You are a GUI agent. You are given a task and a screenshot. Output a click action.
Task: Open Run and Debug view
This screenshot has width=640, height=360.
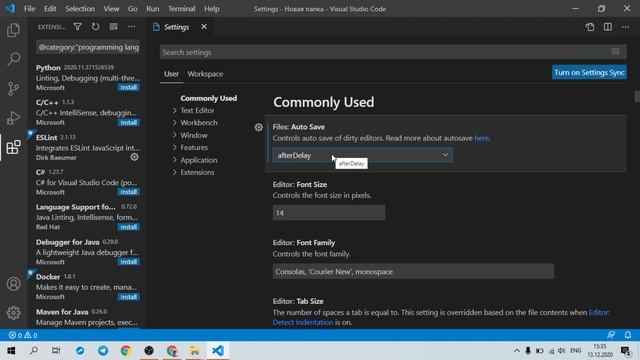[x=13, y=118]
